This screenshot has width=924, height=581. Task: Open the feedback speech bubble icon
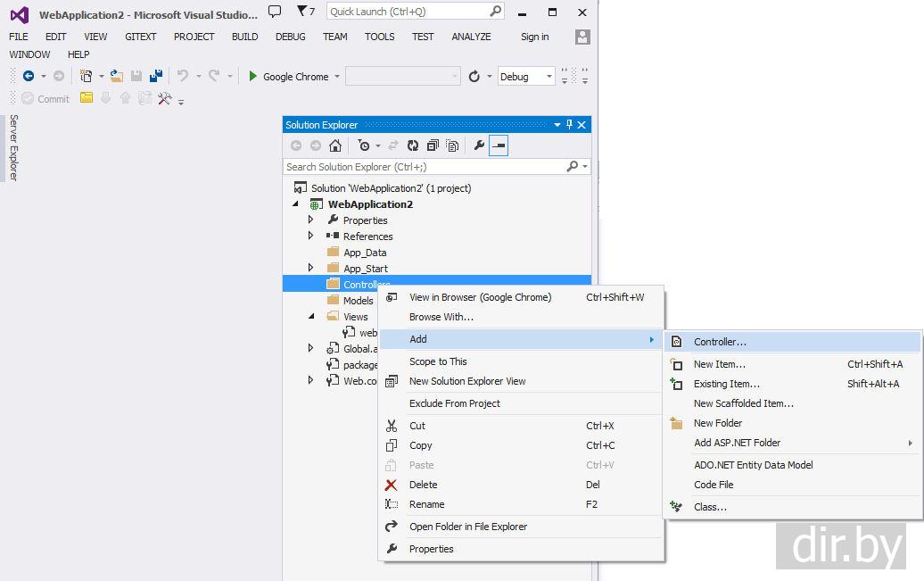coord(275,12)
